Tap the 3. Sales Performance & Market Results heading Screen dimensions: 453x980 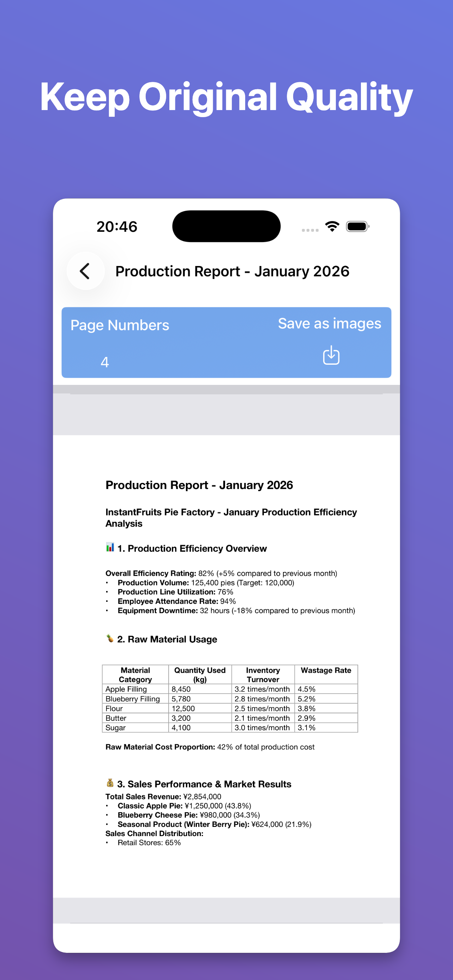(204, 784)
